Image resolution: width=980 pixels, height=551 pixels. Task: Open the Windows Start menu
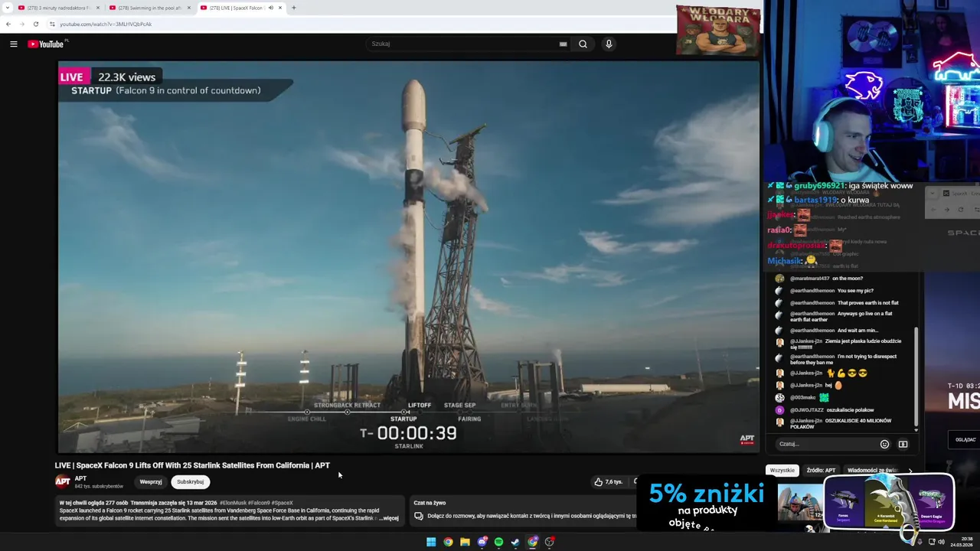point(431,542)
